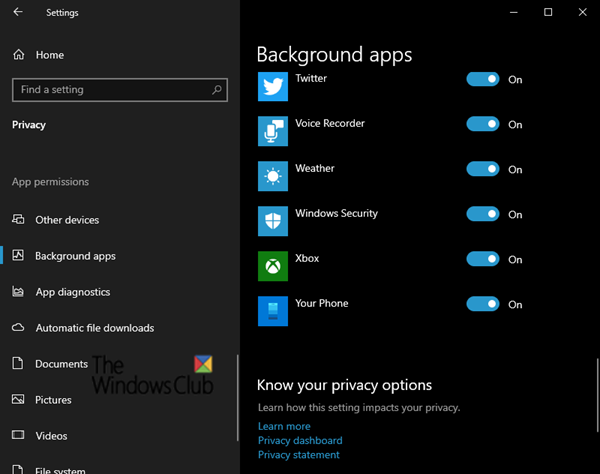The image size is (600, 474).
Task: Click the sidebar vertical scrollbar
Action: (237, 400)
